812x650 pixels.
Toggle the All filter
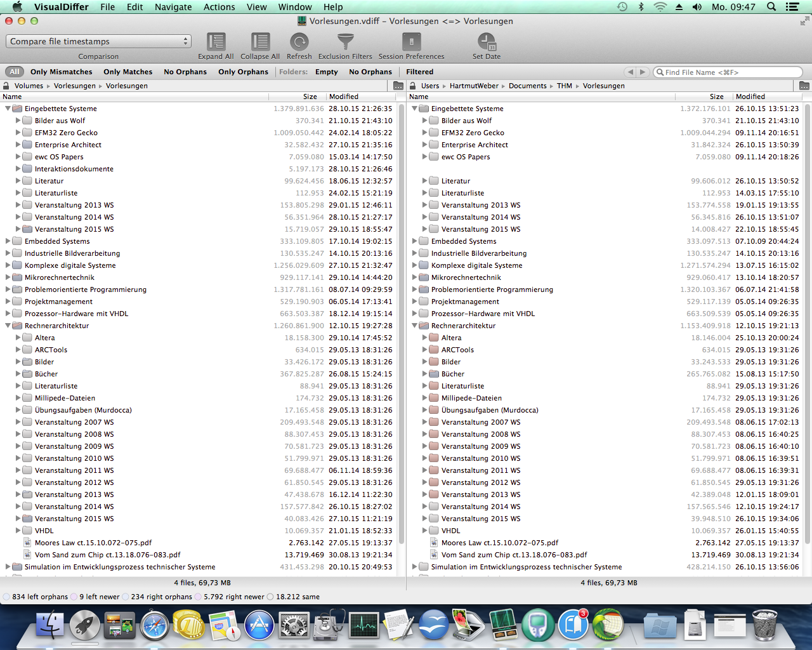tap(15, 72)
